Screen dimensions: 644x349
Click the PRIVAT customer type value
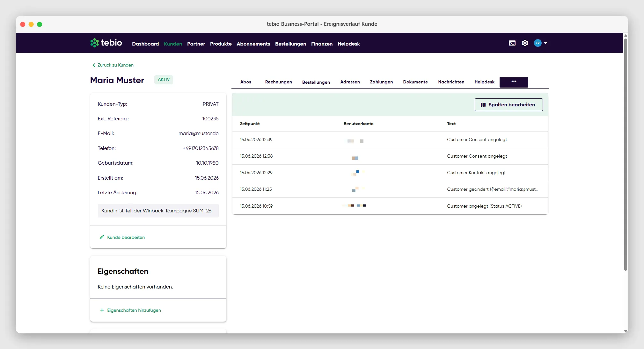pyautogui.click(x=210, y=104)
